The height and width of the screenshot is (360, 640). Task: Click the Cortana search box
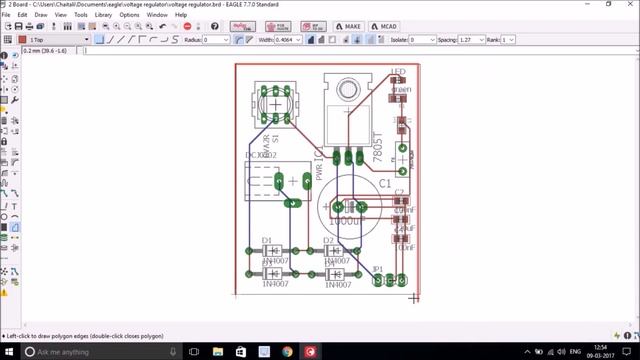(102, 351)
